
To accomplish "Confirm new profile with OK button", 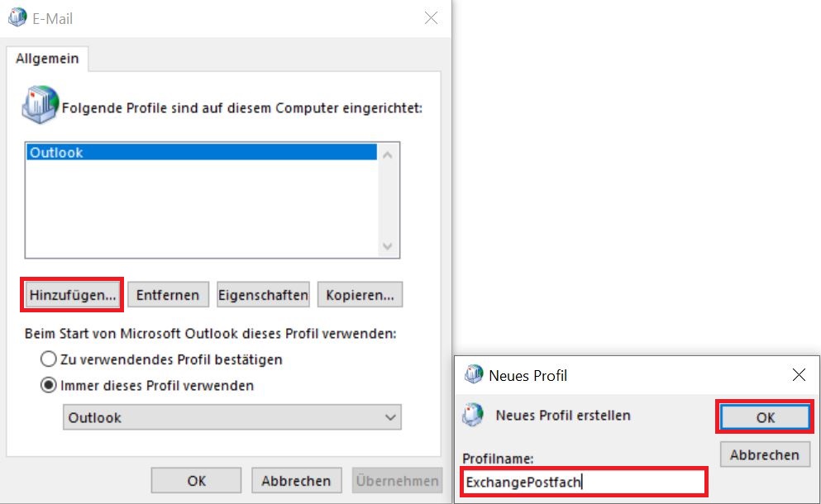I will click(765, 417).
